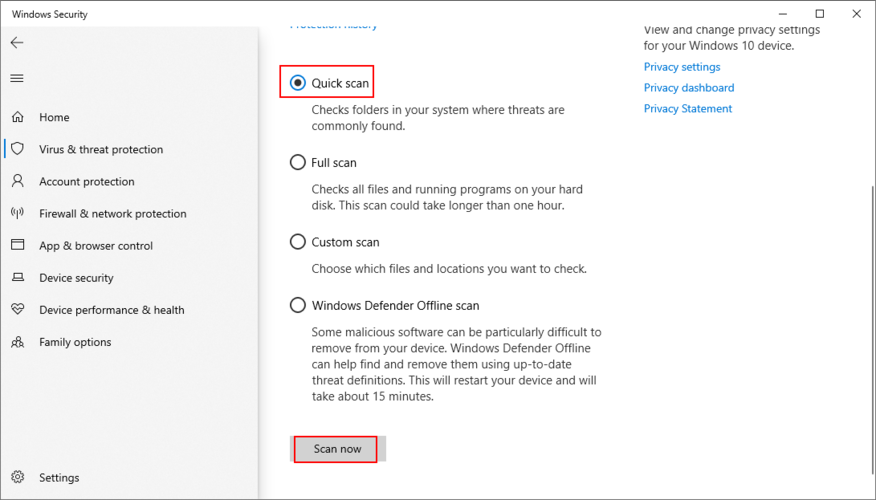Open the Protection history link
Viewport: 876px width, 500px height.
(334, 25)
